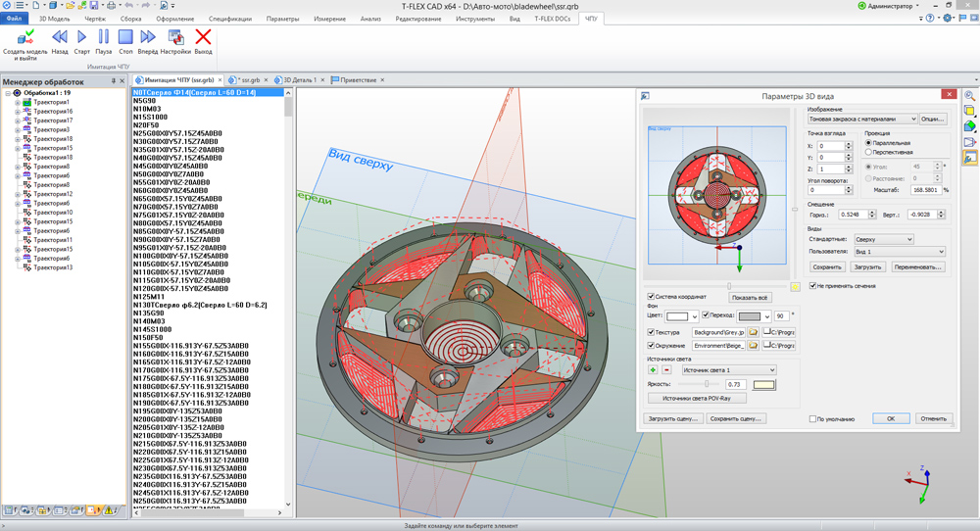Open the Измерение ribbon tab

coord(329,19)
